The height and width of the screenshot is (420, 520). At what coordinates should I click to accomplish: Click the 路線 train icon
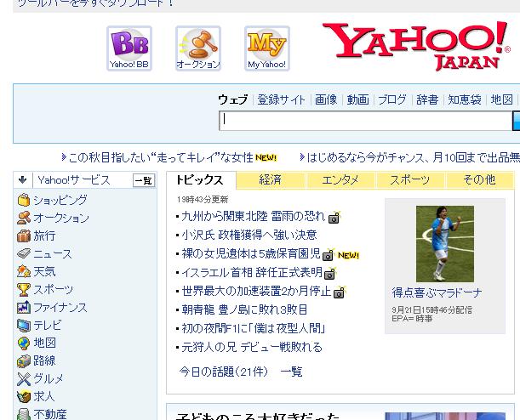tap(24, 361)
